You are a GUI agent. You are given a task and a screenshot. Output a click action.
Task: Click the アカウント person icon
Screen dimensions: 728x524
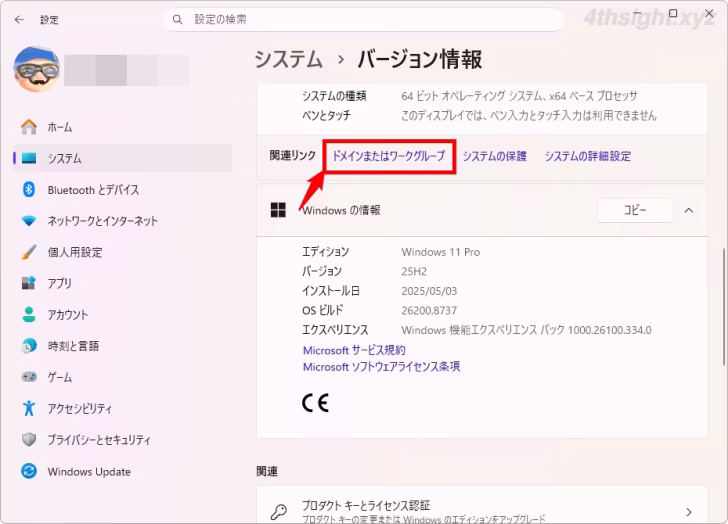29,314
